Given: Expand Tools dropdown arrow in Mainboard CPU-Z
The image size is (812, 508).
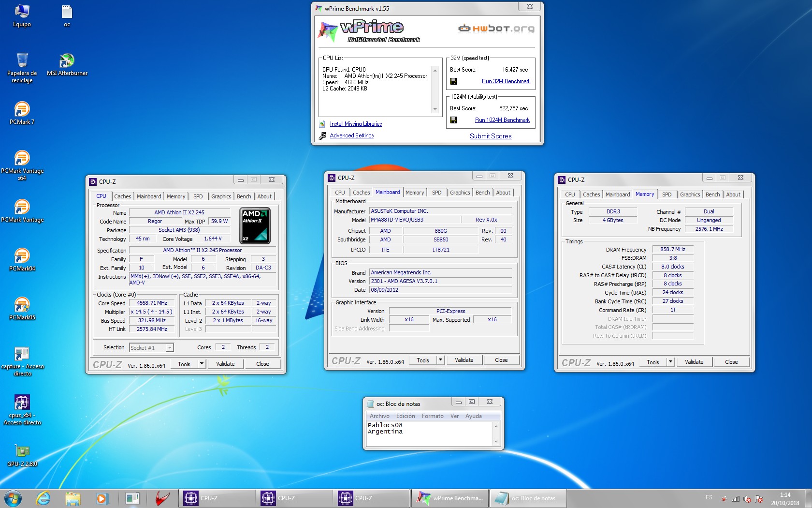Looking at the screenshot, I should (440, 360).
